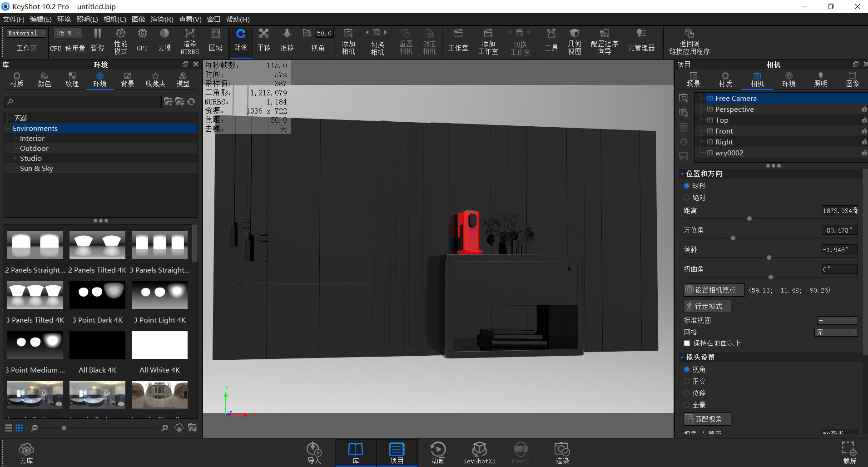The width and height of the screenshot is (868, 467).
Task: Activate 行走模式 walk mode
Action: click(x=707, y=306)
